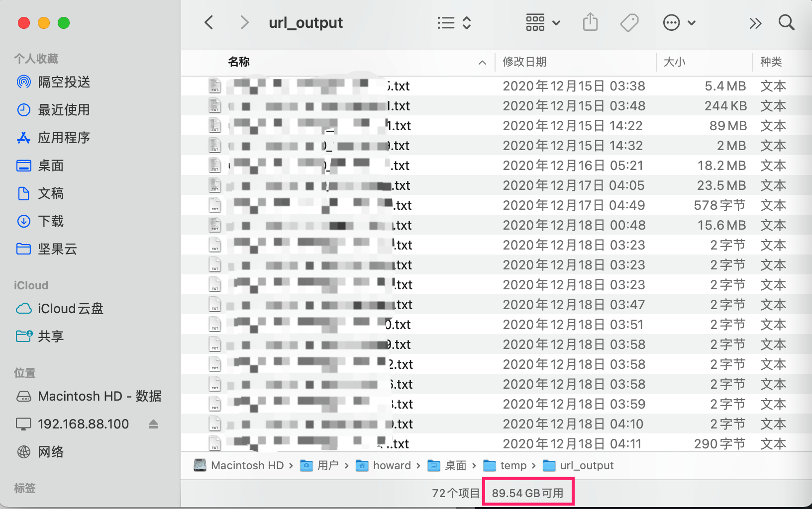Select file modified 2020年12月15日 03:38
812x509 pixels.
pos(497,86)
